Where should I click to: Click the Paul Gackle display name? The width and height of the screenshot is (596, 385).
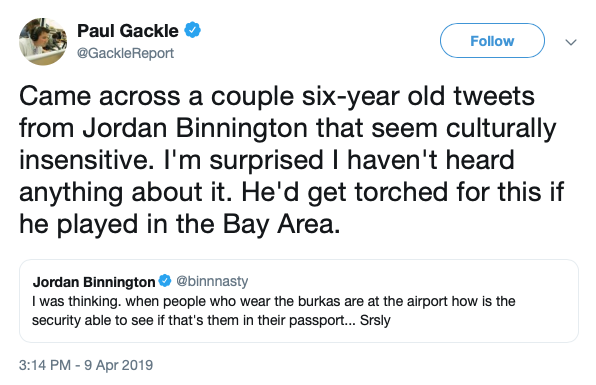[x=128, y=31]
